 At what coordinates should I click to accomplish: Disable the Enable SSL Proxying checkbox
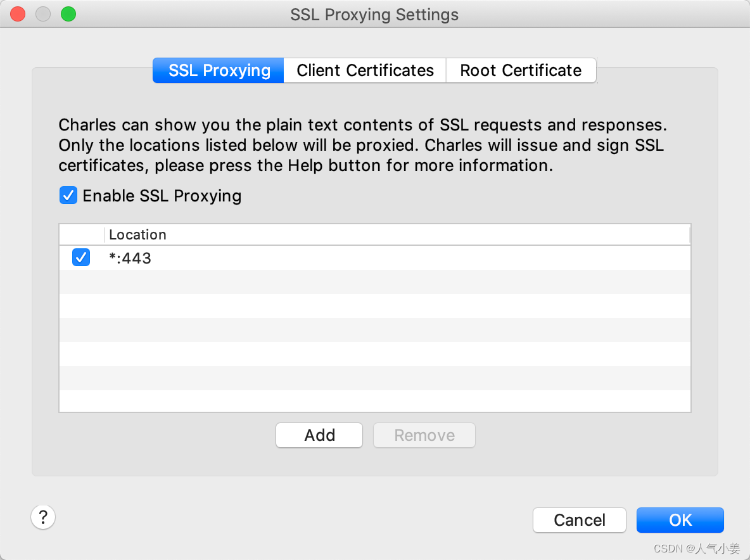coord(68,195)
